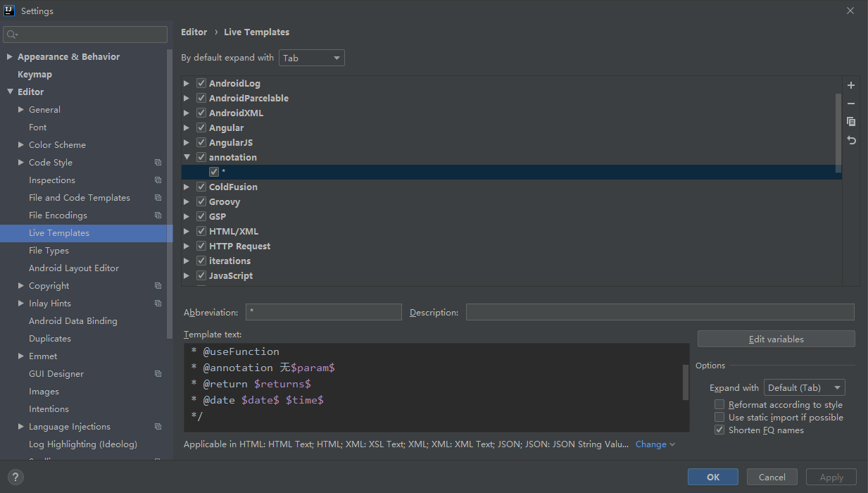Click the template list vertical scrollbar
This screenshot has height=493, width=868.
838,132
